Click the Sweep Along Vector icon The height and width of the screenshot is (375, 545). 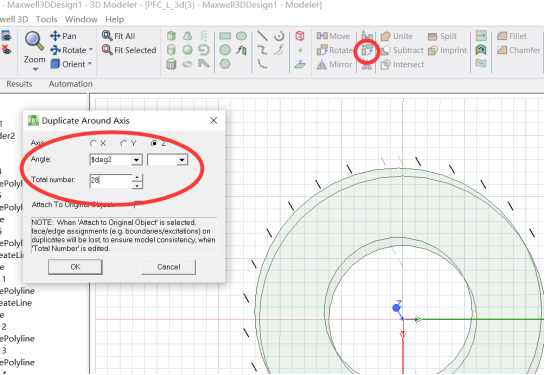point(481,36)
